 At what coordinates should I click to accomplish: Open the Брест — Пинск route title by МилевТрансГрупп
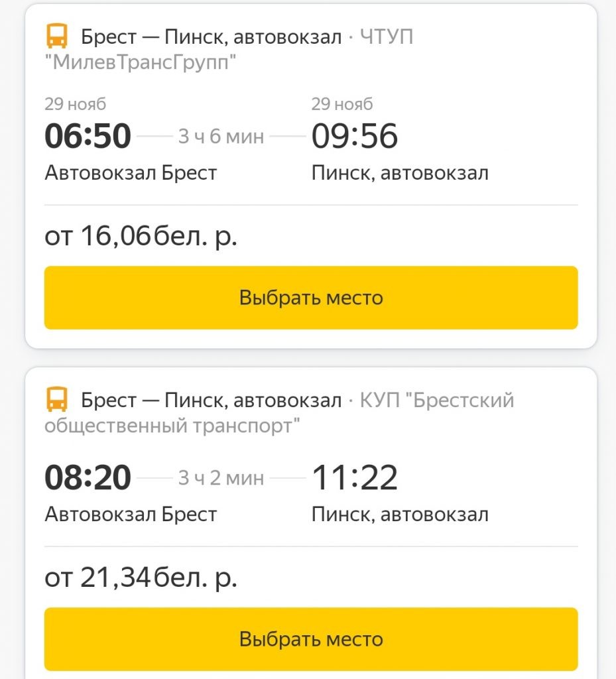pos(211,37)
